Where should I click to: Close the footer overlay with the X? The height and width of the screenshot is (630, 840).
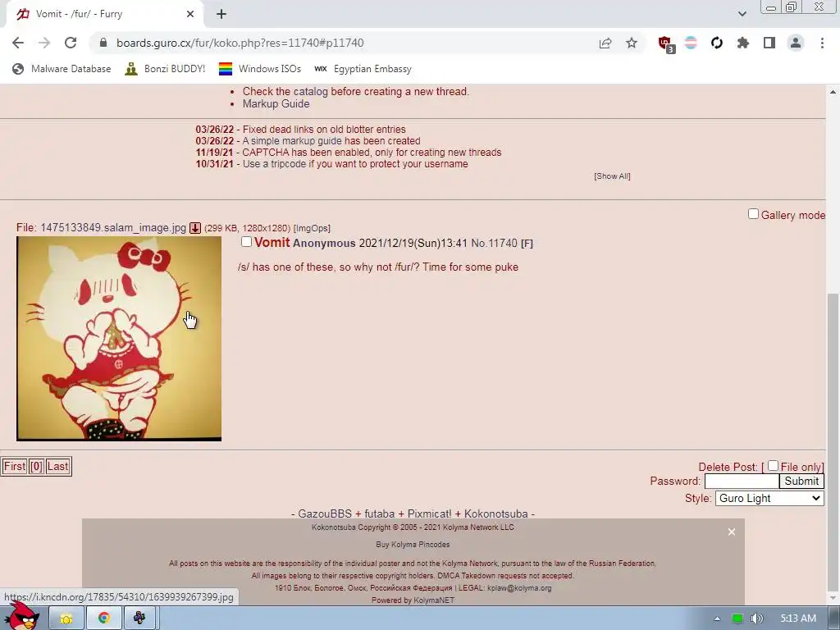click(731, 532)
